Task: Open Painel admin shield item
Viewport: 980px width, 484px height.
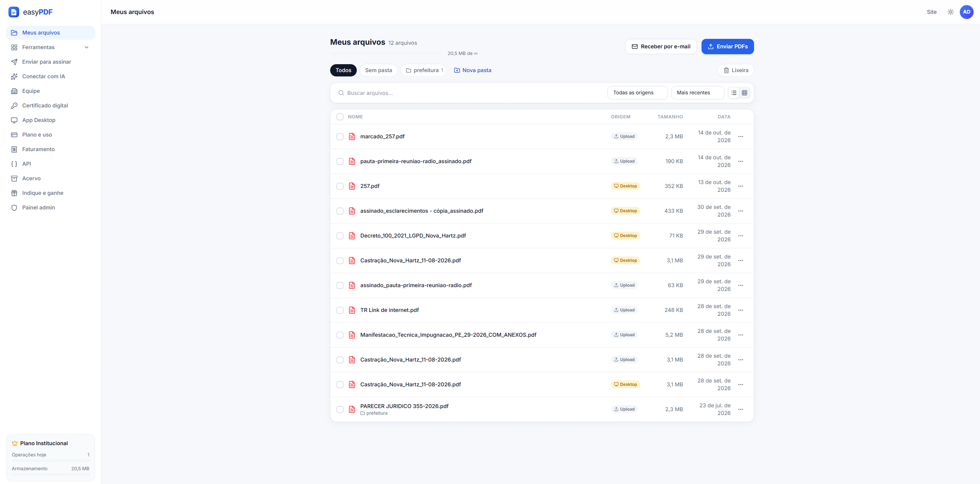Action: click(51, 207)
